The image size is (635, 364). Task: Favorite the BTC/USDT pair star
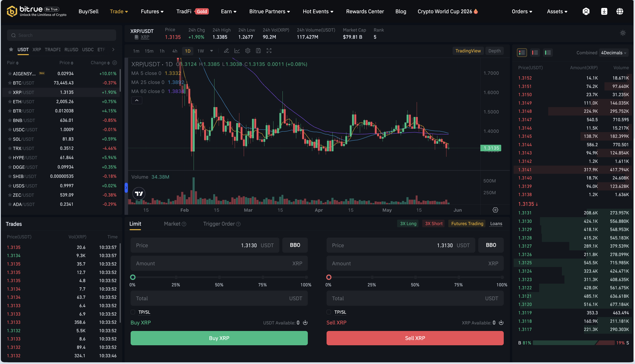pos(10,83)
